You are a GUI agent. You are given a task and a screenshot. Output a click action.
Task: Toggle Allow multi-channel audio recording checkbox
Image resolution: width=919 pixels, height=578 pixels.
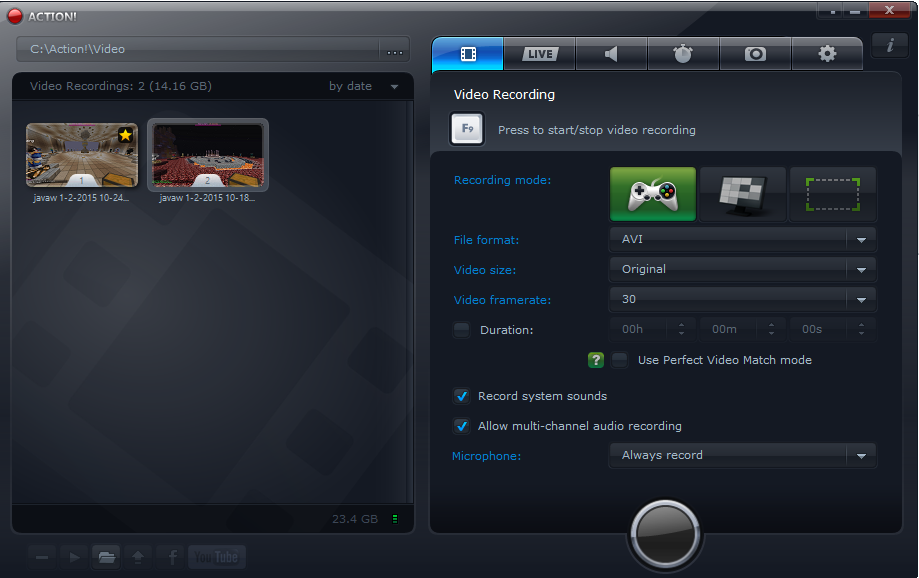[x=462, y=426]
